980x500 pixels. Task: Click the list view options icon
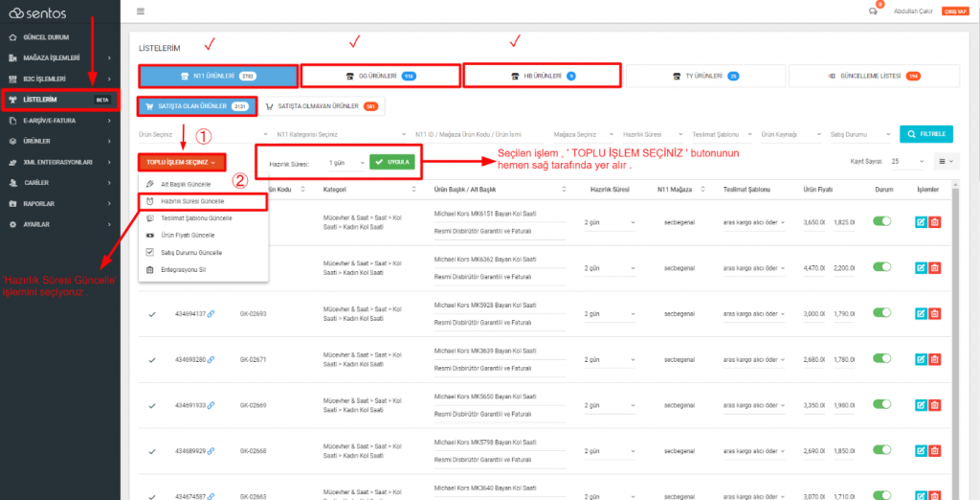(x=947, y=162)
